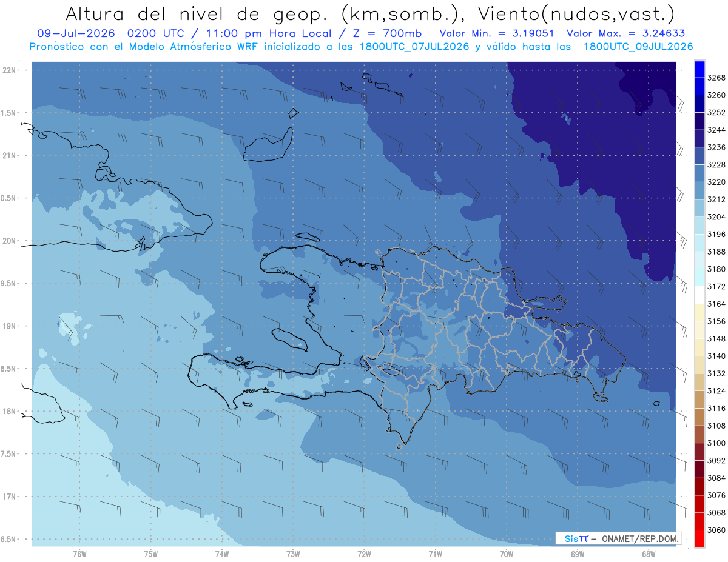The image size is (728, 562).
Task: Click colorbar value '3180'
Action: click(716, 269)
